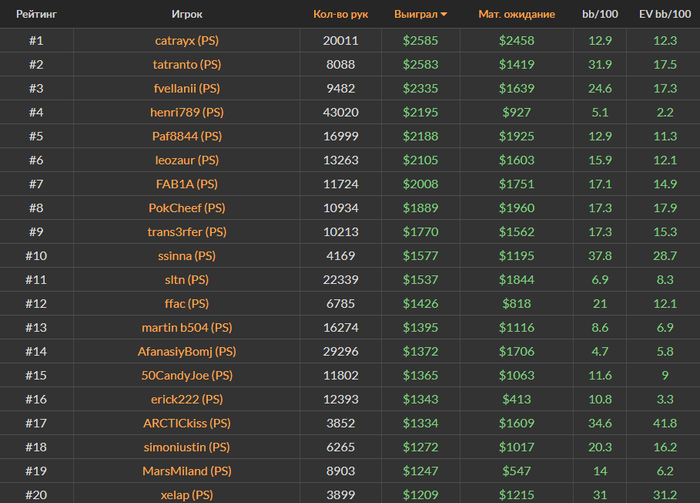Select trans3rfer (PS) player link

187,232
